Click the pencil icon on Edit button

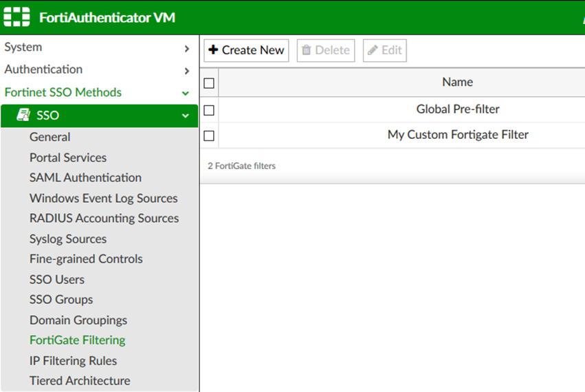(373, 50)
